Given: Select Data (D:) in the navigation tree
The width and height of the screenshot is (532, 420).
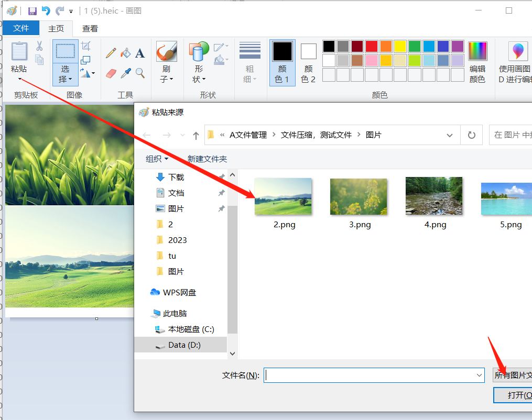Looking at the screenshot, I should pyautogui.click(x=184, y=345).
